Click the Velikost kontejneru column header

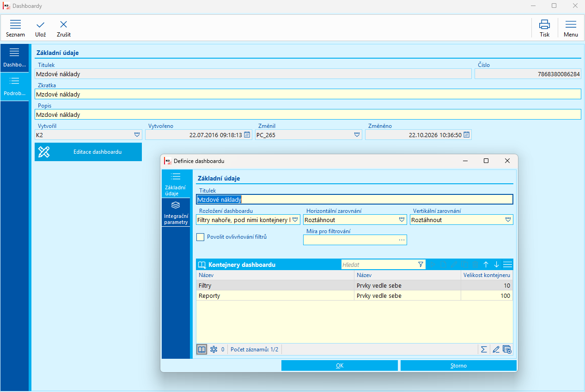click(487, 275)
